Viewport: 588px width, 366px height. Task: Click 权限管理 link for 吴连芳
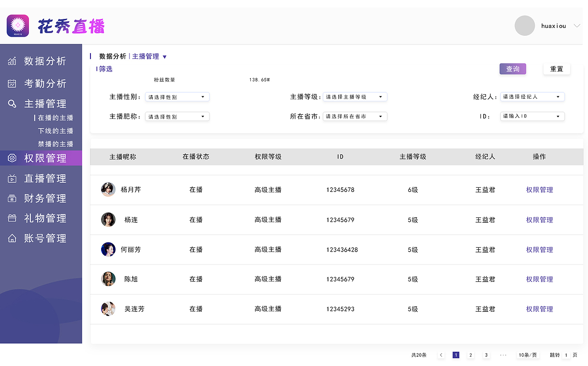(x=539, y=309)
